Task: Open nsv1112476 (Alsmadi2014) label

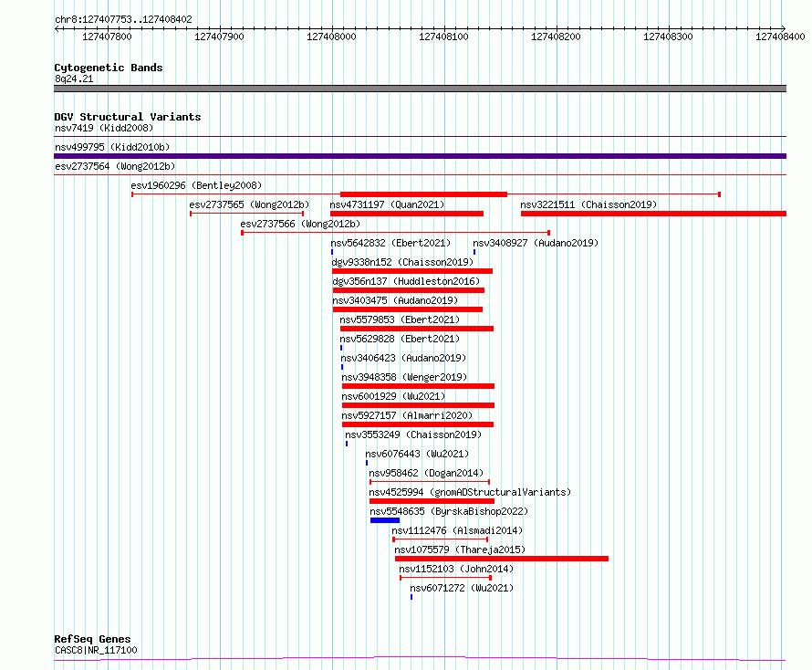Action: click(x=457, y=530)
